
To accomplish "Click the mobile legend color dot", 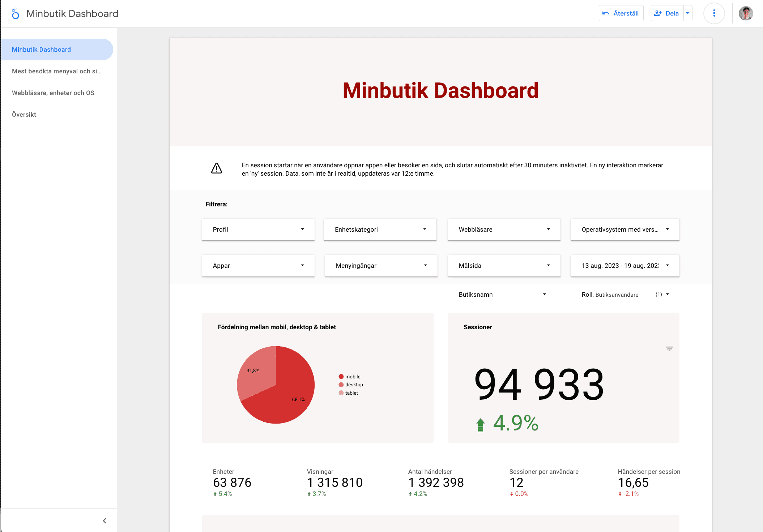I will (341, 376).
